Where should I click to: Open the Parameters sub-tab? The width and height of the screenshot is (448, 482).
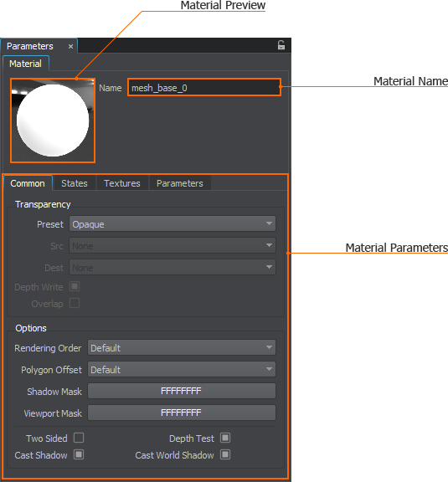180,183
